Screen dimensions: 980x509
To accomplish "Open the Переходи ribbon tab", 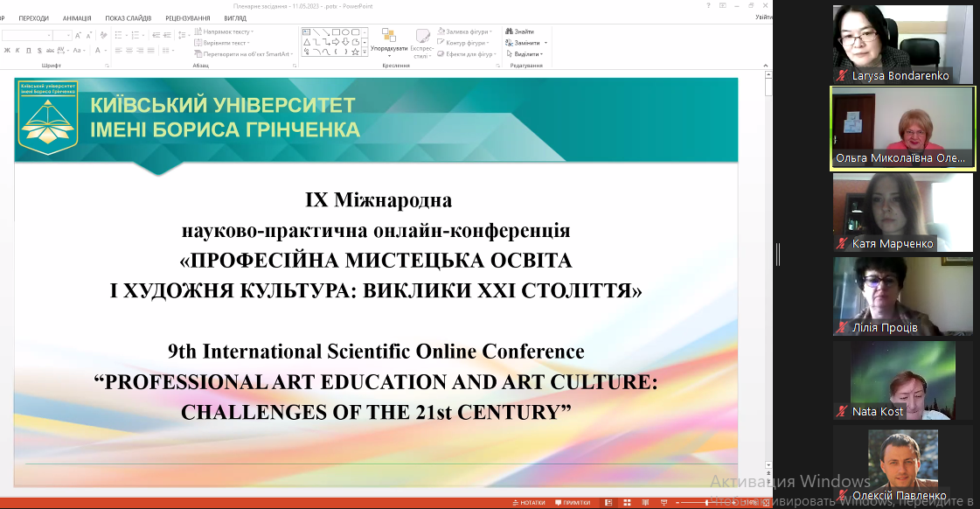I will [x=34, y=18].
